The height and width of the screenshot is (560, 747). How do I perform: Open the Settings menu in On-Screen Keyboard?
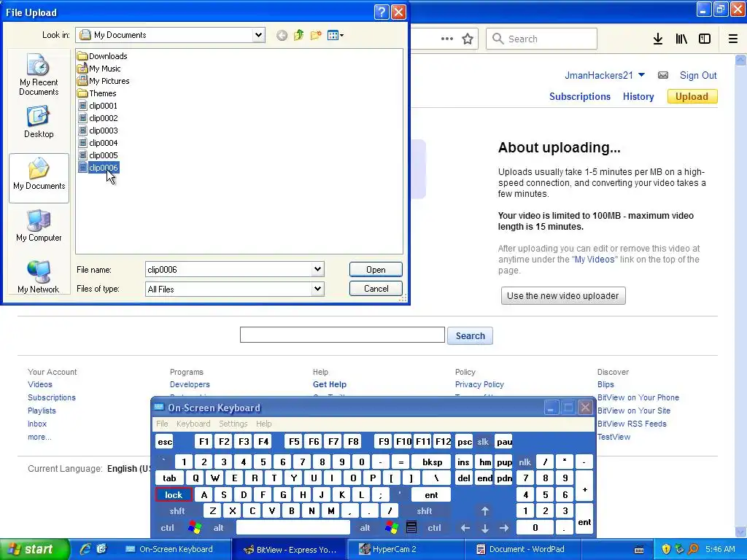pos(233,424)
